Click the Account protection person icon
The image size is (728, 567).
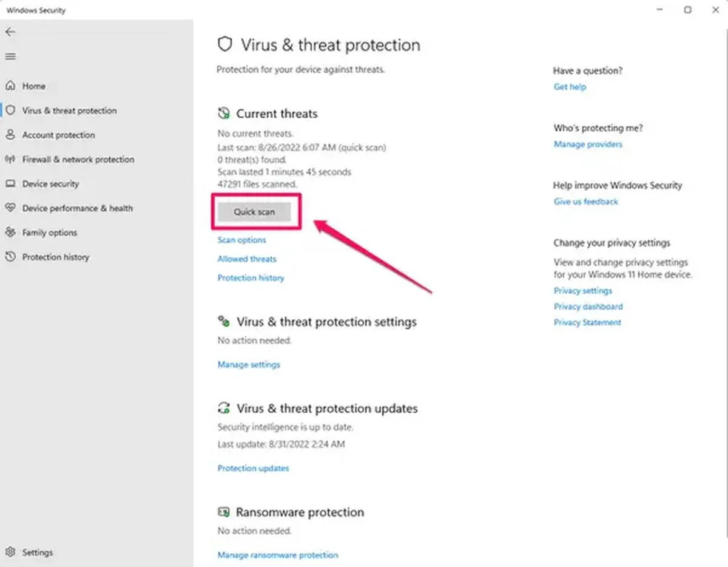pyautogui.click(x=10, y=135)
